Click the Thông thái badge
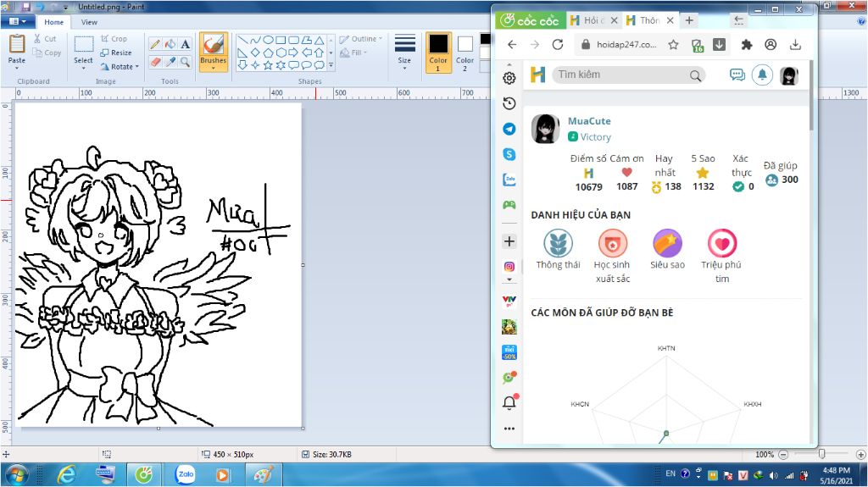This screenshot has width=868, height=487. [x=558, y=250]
